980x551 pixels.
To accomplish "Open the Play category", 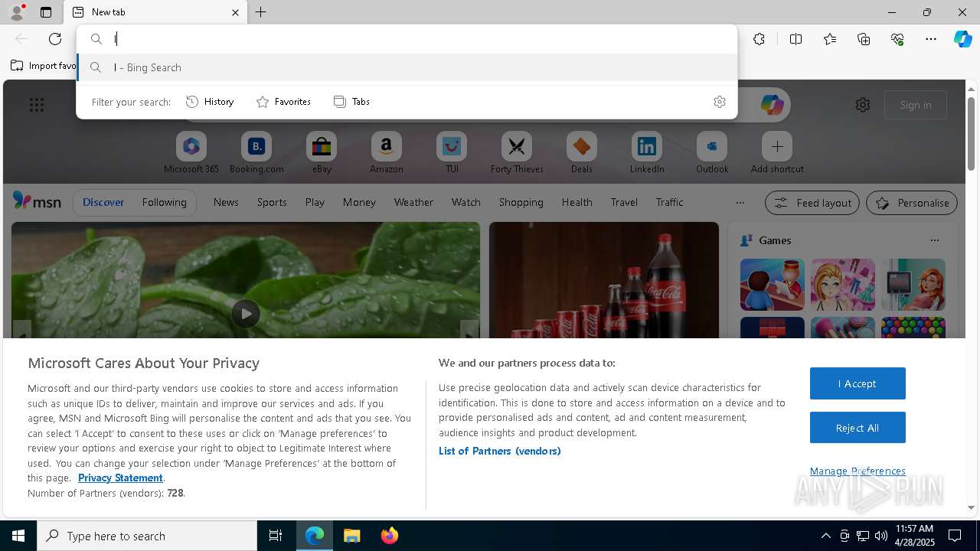I will (315, 202).
